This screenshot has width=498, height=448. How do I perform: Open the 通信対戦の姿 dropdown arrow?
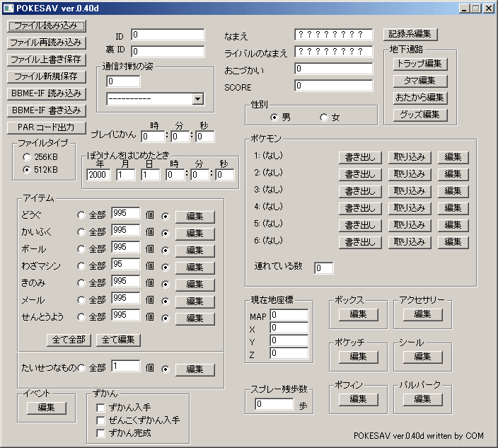(197, 99)
